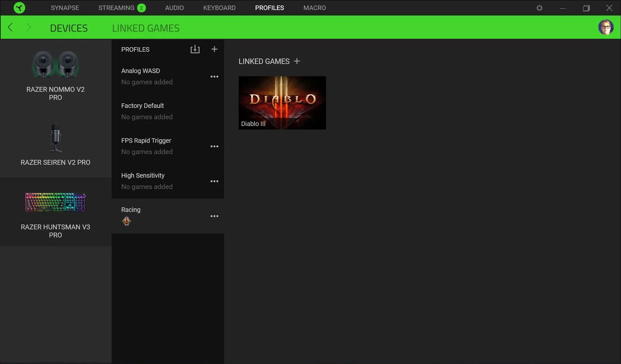Image resolution: width=621 pixels, height=364 pixels.
Task: Select the Profiles tab
Action: coord(269,8)
